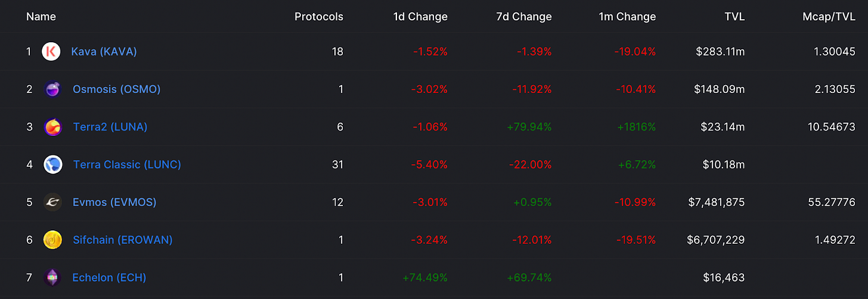Visit the Evmos (EVMOS) chain page
The width and height of the screenshot is (868, 299).
[x=114, y=203]
